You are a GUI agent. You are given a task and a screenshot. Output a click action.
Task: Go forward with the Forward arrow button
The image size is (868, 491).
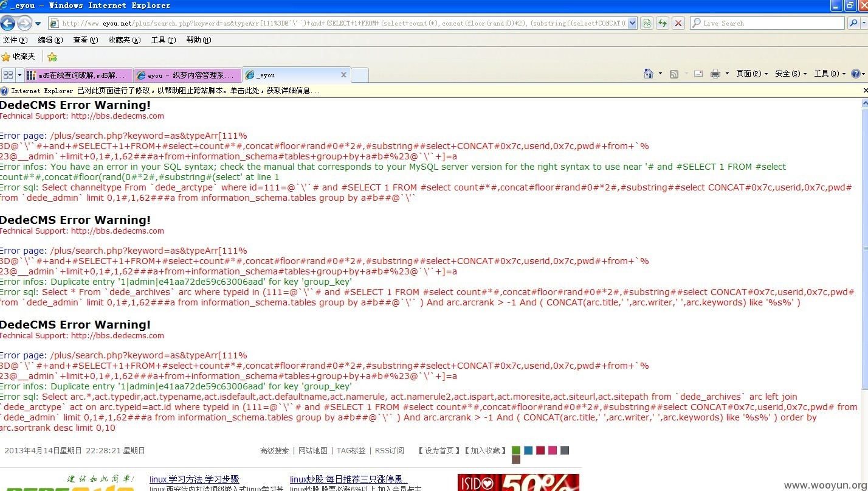[24, 23]
